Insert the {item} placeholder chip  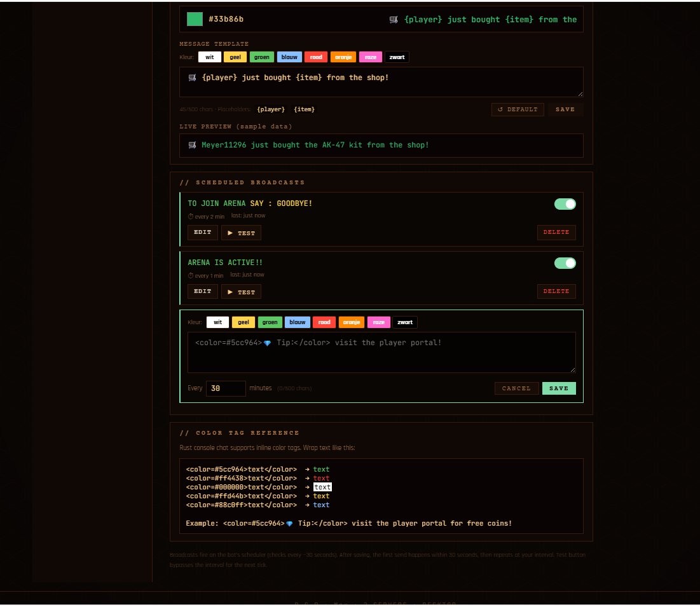[x=304, y=109]
